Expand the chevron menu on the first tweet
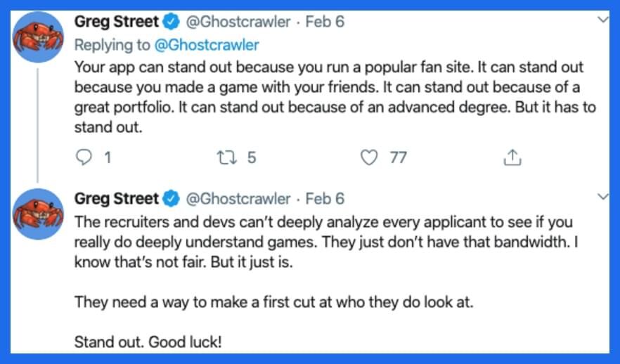Screen dimensions: 620x364 pyautogui.click(x=602, y=21)
